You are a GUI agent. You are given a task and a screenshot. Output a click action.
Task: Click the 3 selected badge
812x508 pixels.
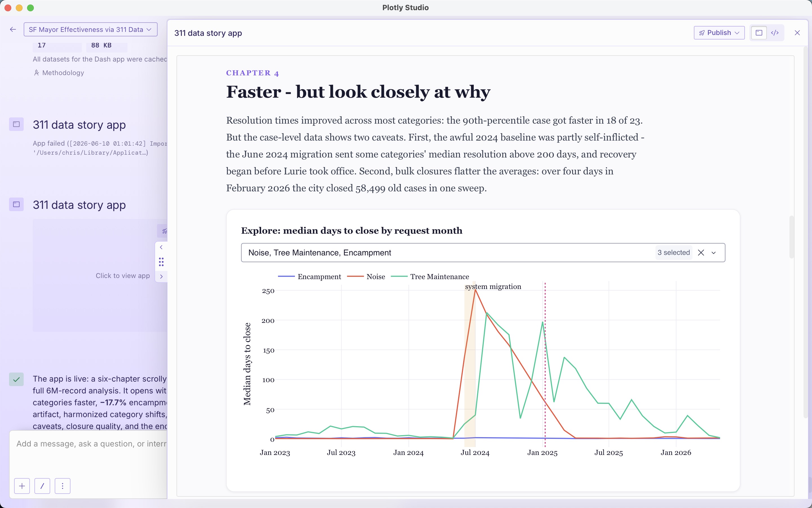click(x=673, y=253)
